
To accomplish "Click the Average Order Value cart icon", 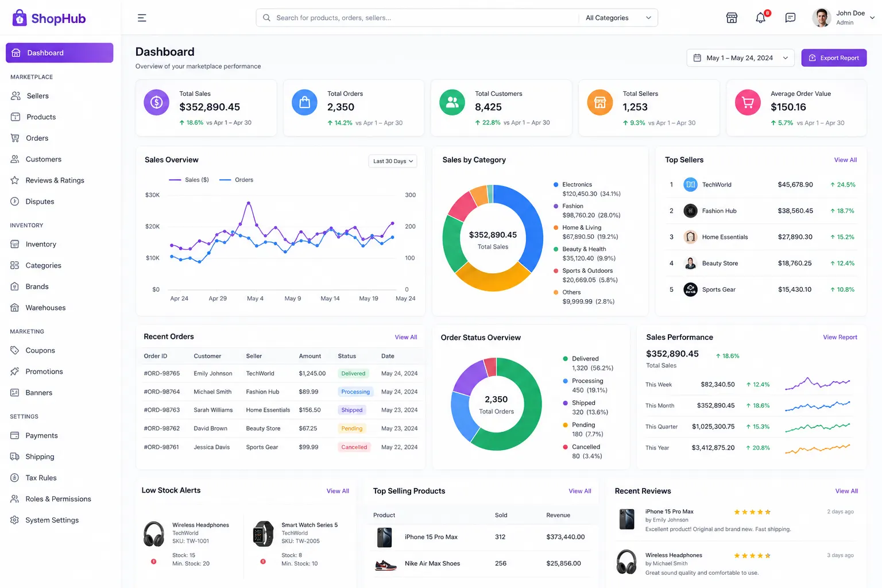I will click(x=748, y=102).
